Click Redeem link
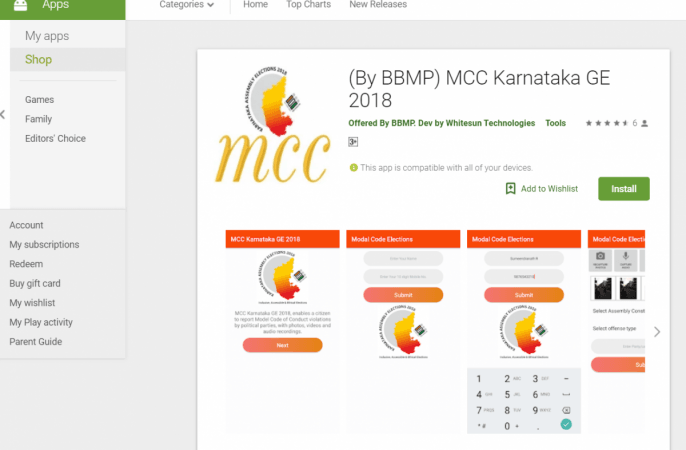 (26, 264)
